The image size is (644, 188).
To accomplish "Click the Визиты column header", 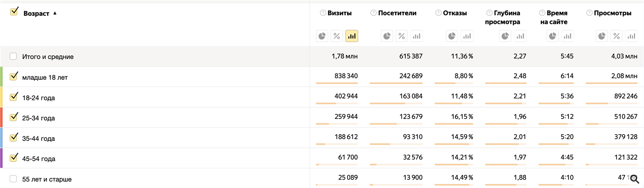I will click(340, 13).
